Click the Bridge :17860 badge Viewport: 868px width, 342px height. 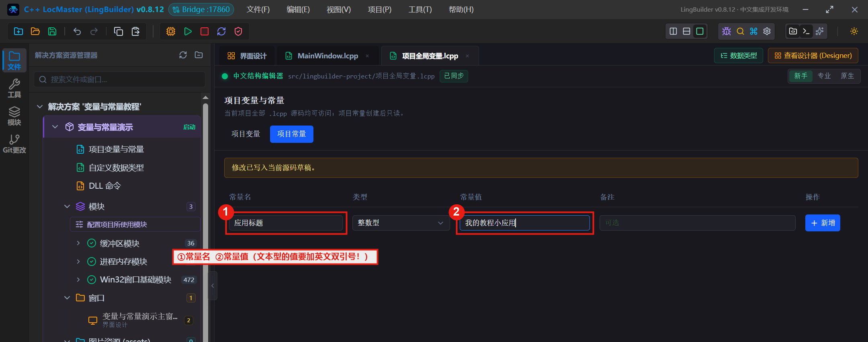(201, 9)
